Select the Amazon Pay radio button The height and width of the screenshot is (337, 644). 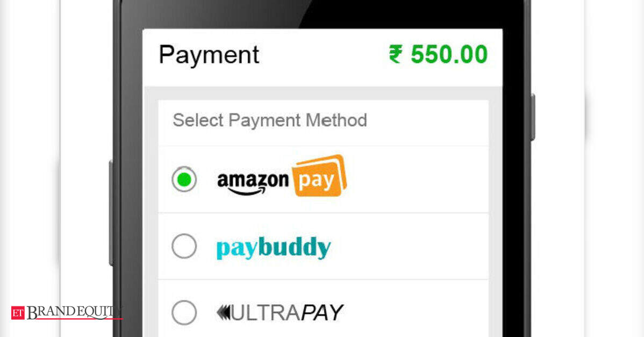click(x=184, y=180)
